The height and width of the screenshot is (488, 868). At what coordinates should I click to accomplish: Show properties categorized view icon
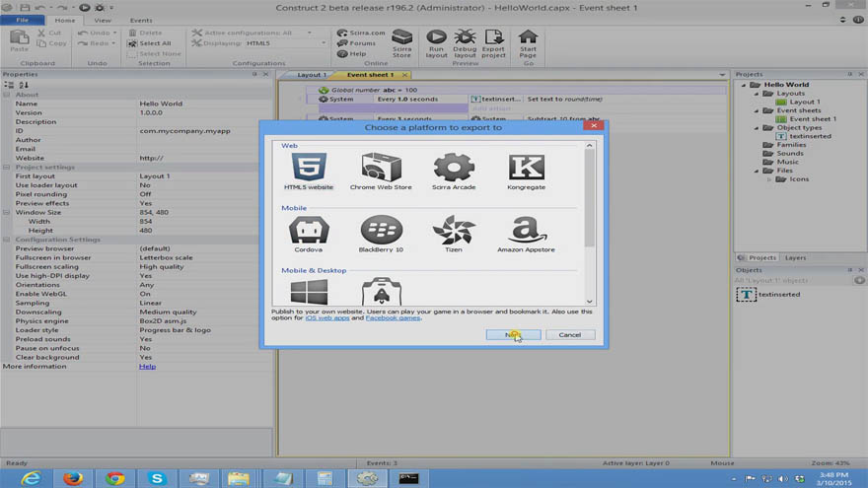[9, 85]
